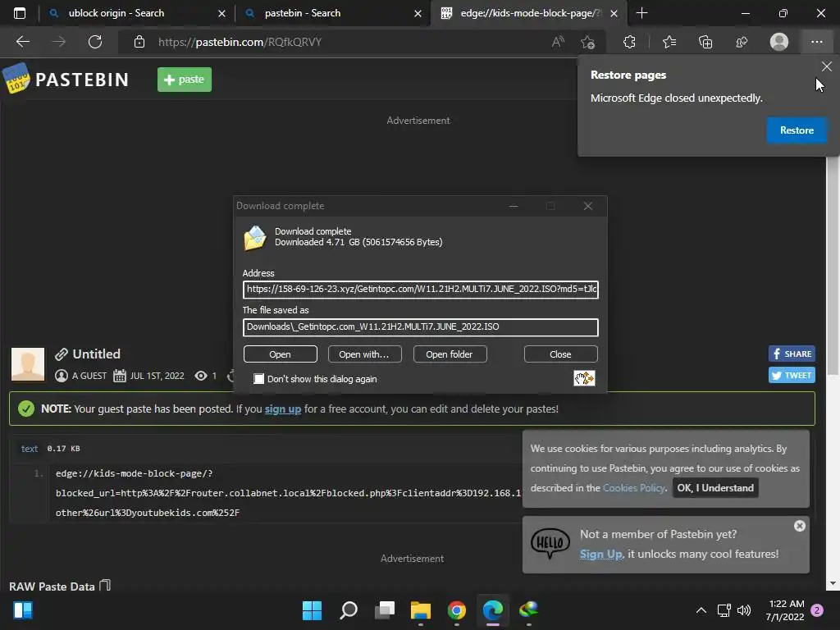Click the drag-and-drop hand icon in dialog
Screen dimensions: 840x630
(584, 378)
